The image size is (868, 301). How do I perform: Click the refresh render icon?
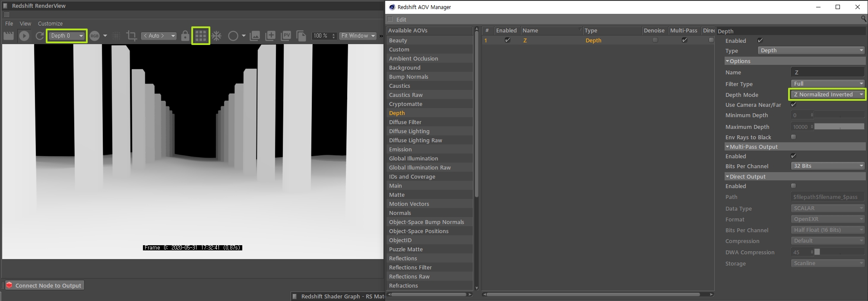click(39, 36)
